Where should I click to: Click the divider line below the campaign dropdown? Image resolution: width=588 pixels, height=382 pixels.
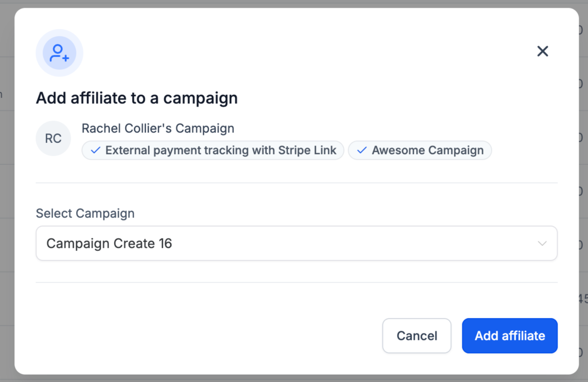(x=296, y=283)
